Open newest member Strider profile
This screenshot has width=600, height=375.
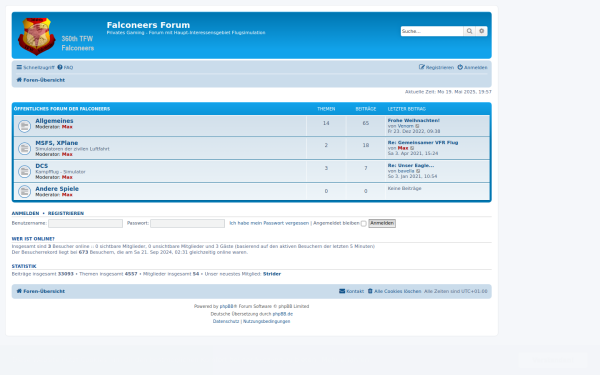(272, 274)
